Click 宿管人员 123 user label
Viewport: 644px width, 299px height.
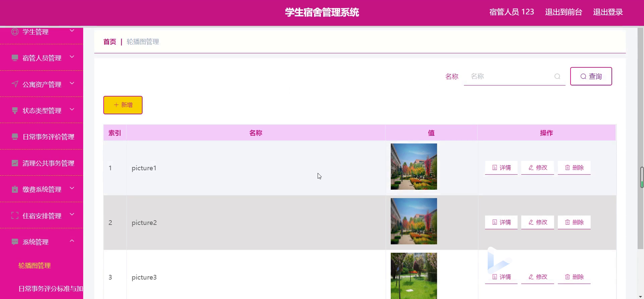tap(512, 12)
